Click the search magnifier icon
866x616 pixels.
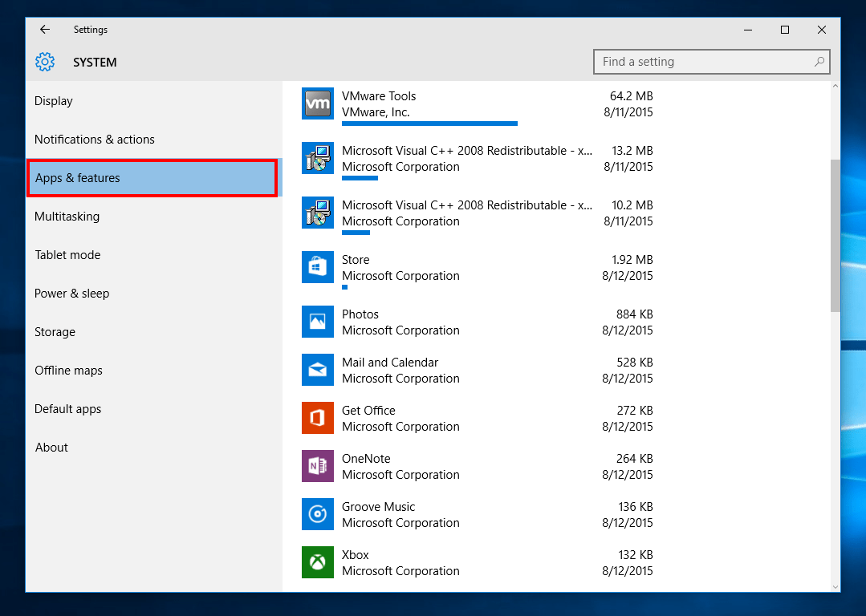click(819, 62)
